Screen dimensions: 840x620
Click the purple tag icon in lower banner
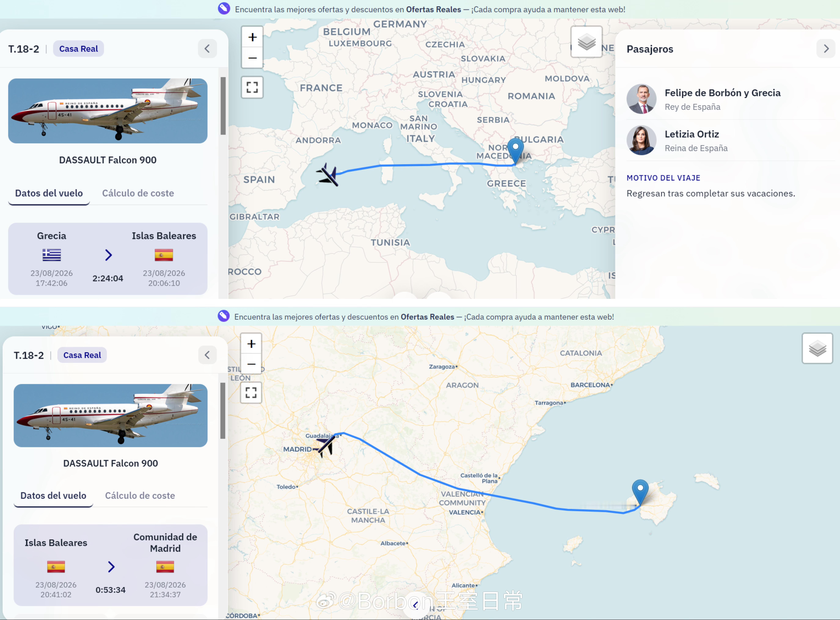(x=224, y=316)
